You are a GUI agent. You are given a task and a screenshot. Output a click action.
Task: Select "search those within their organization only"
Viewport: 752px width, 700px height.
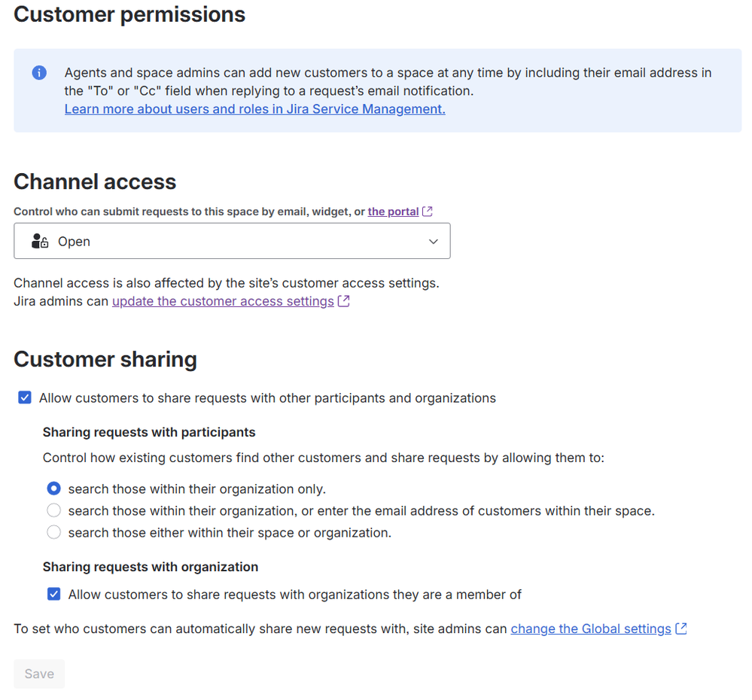tap(53, 488)
